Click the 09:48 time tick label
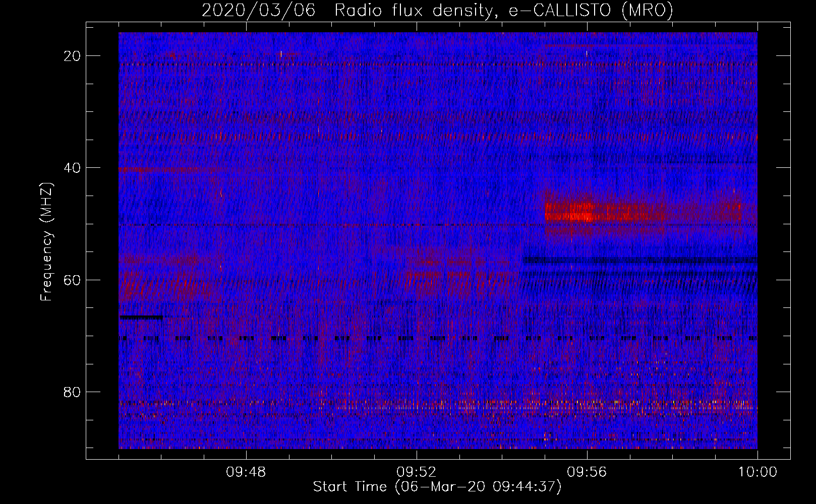Viewport: 816px width, 504px height. (x=246, y=472)
